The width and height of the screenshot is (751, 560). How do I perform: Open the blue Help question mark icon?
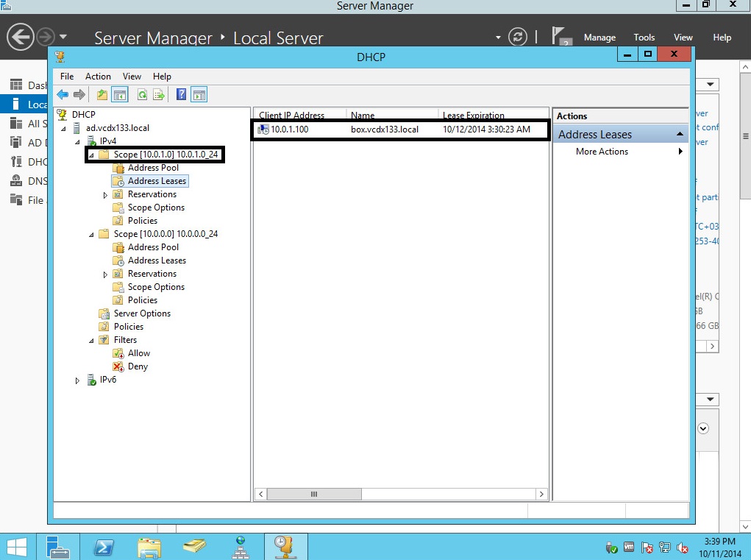tap(181, 94)
